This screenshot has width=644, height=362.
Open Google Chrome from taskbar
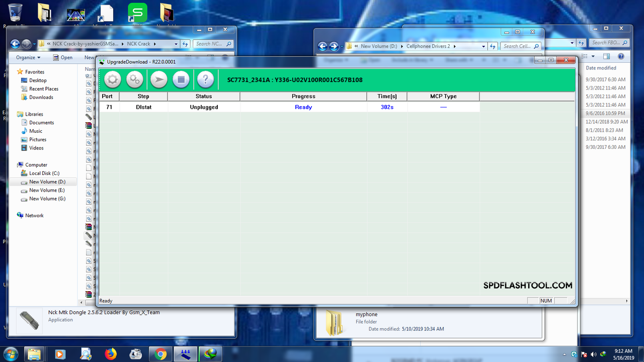click(160, 354)
